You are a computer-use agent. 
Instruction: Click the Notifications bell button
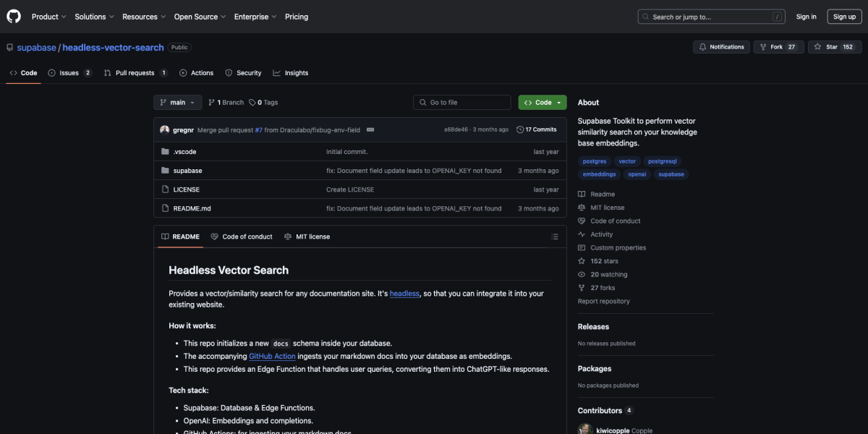(721, 47)
